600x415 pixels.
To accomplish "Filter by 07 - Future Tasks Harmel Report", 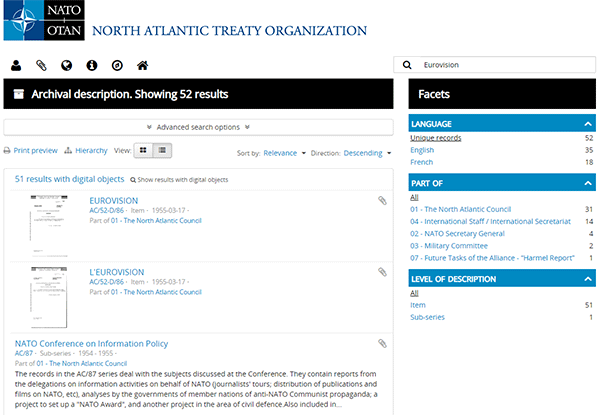I will click(492, 258).
